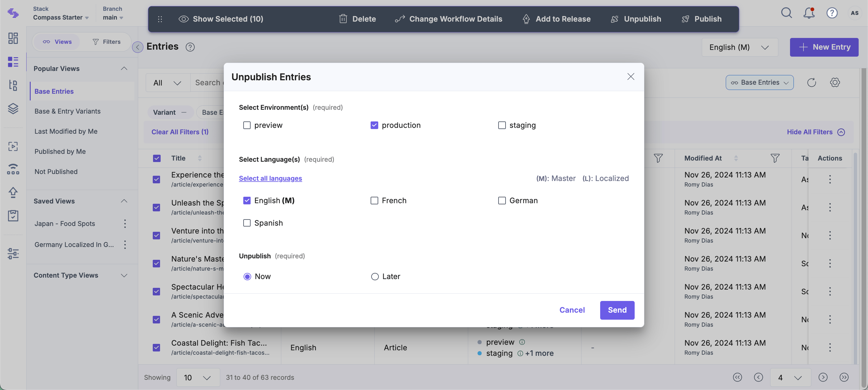Screen dimensions: 868x390
Task: Open the Tasks clipboard icon in sidebar
Action: (13, 216)
